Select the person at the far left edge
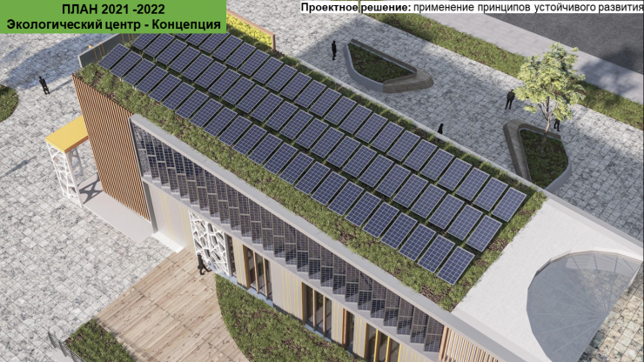 click(x=44, y=84)
